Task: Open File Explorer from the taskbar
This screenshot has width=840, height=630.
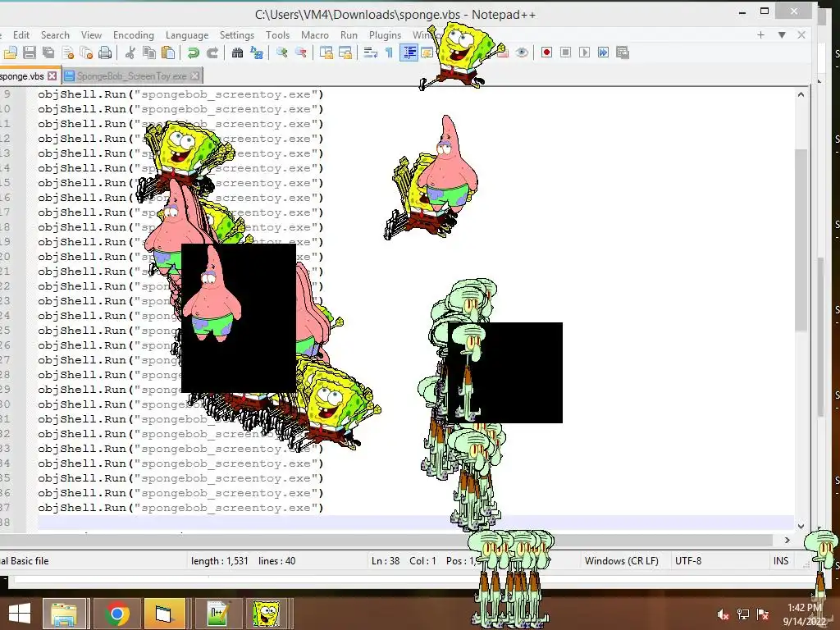Action: point(64,614)
